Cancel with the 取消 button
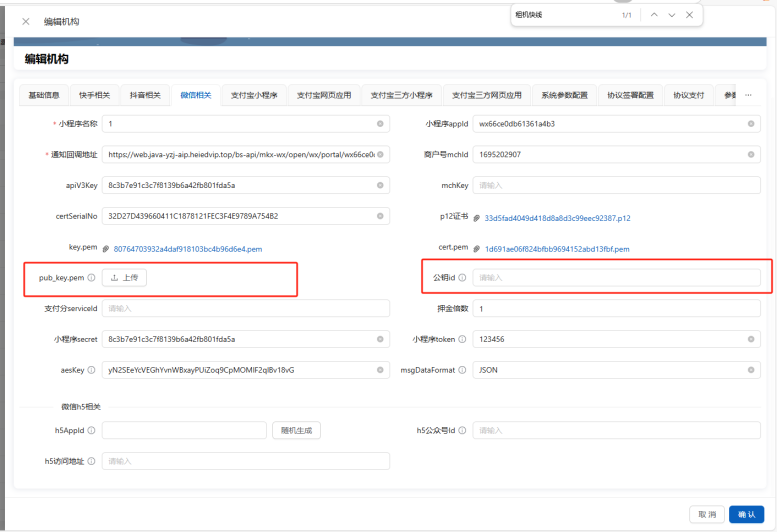Image resolution: width=777 pixels, height=532 pixels. coord(707,514)
